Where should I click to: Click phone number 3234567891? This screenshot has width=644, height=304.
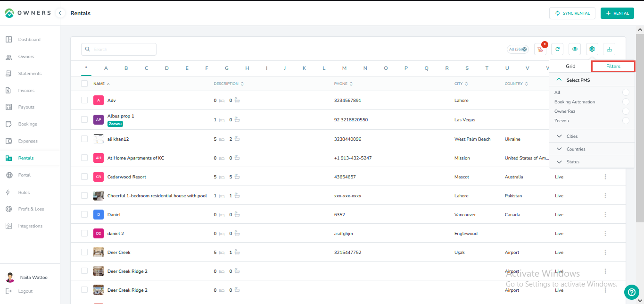click(347, 101)
